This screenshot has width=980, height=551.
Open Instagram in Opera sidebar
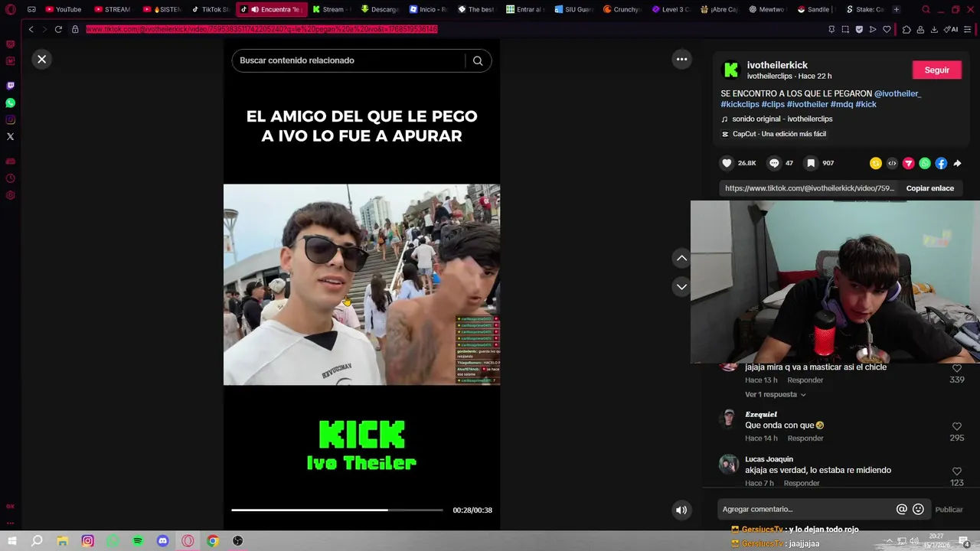(x=10, y=119)
